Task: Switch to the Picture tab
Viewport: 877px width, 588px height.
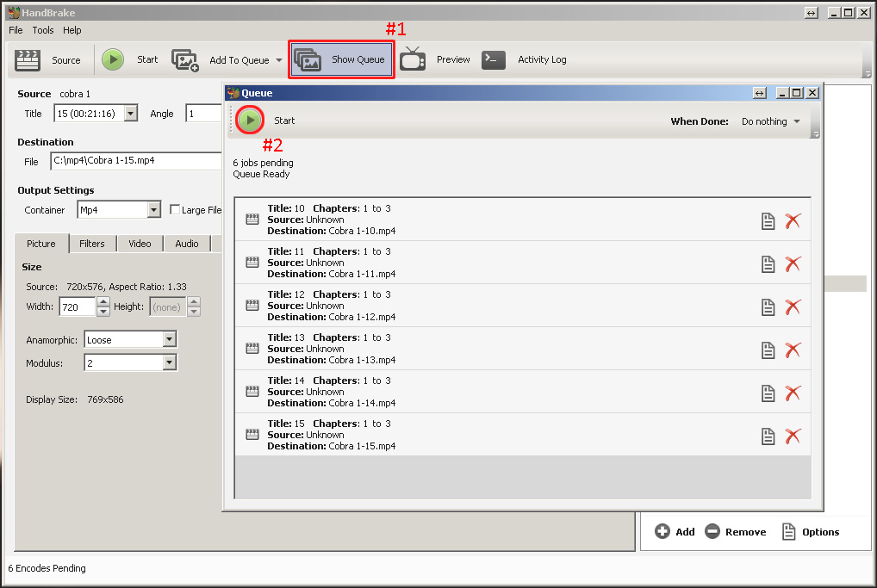Action: [x=41, y=244]
